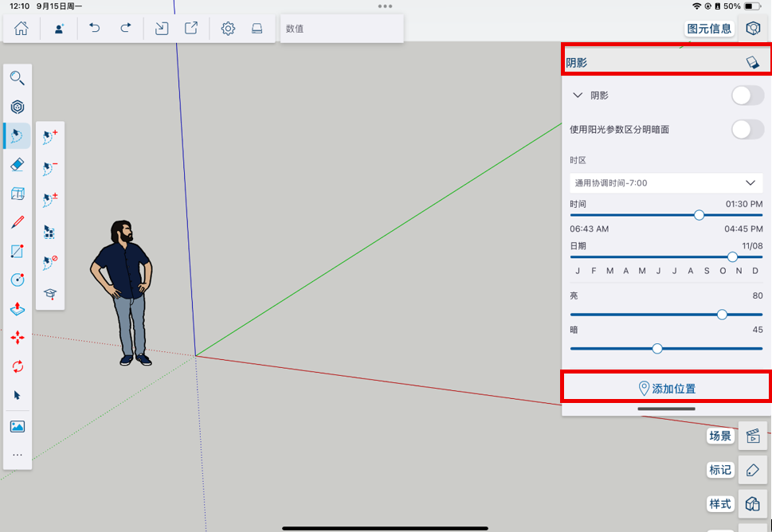Open the 标记 tags panel
Viewport: 772px width, 532px height.
click(752, 470)
